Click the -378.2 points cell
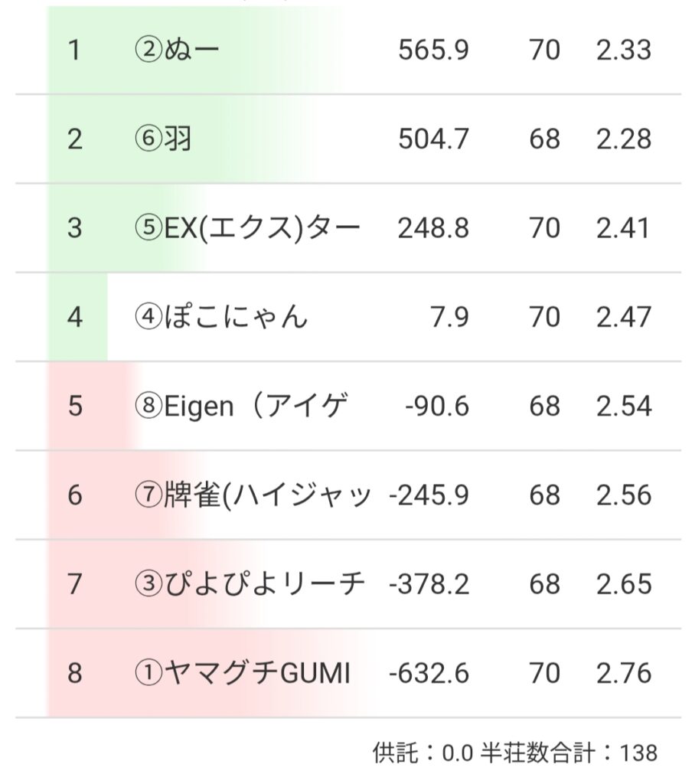The image size is (695, 784). (429, 584)
